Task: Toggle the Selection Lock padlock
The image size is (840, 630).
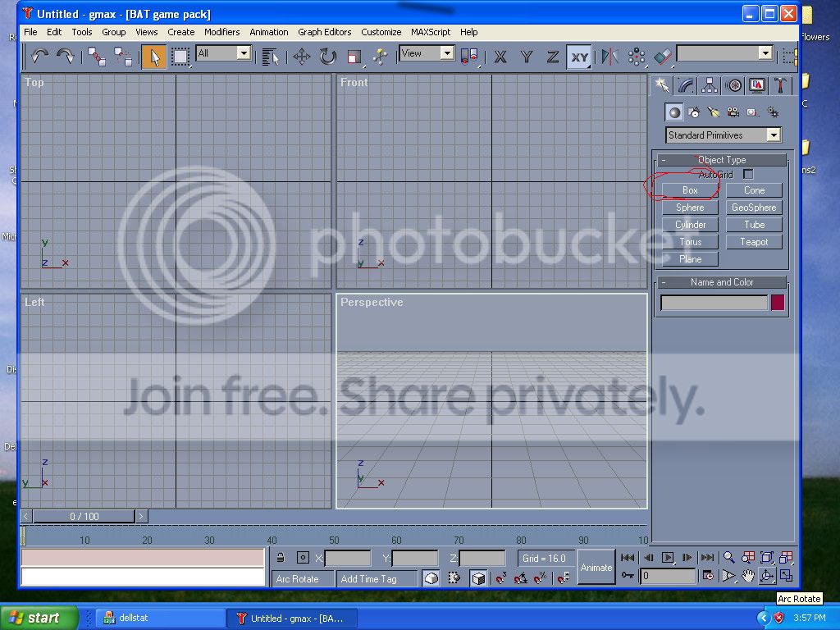Action: pos(281,558)
